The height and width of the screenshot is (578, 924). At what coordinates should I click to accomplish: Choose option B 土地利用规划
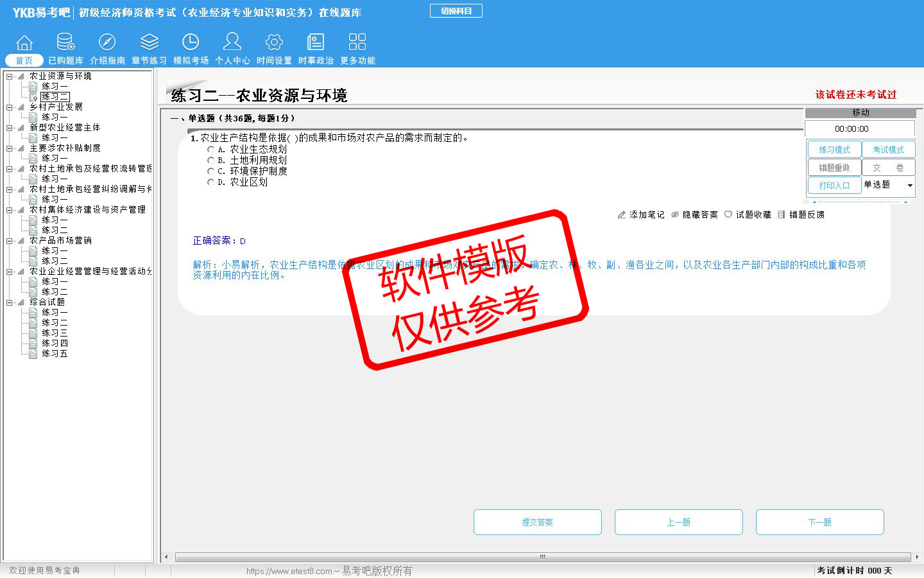click(x=210, y=161)
